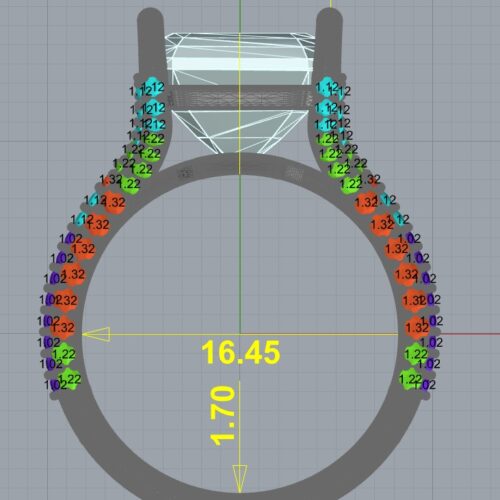This screenshot has height=500, width=500.
Task: Select the topmost cyan gem on right shoulder
Action: pos(326,86)
